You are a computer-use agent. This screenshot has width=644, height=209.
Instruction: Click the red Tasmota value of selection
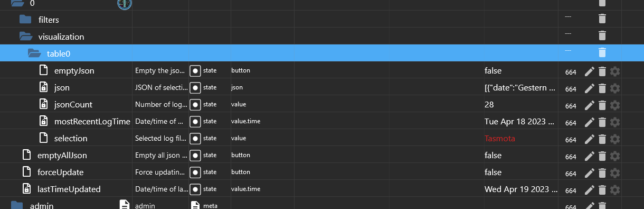click(x=499, y=139)
